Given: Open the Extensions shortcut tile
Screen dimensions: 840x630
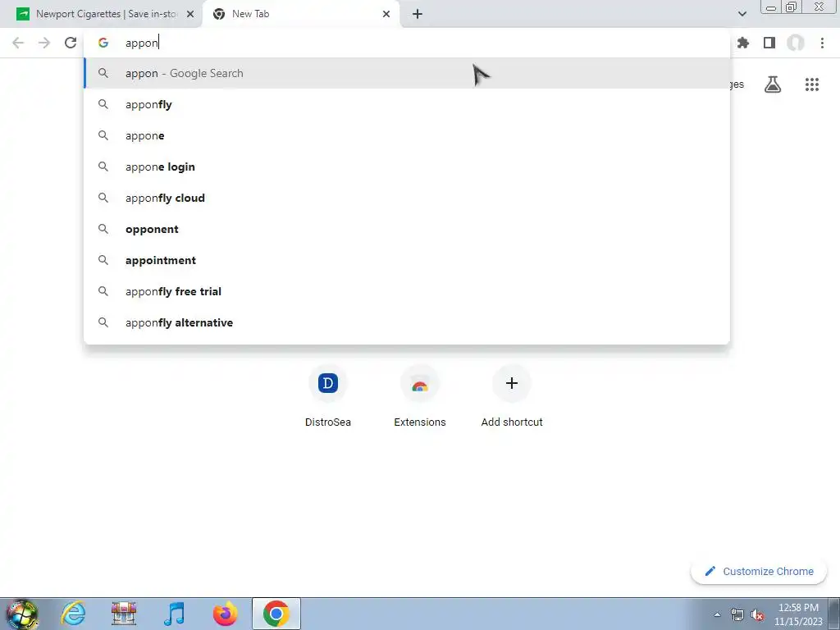Looking at the screenshot, I should tap(420, 395).
